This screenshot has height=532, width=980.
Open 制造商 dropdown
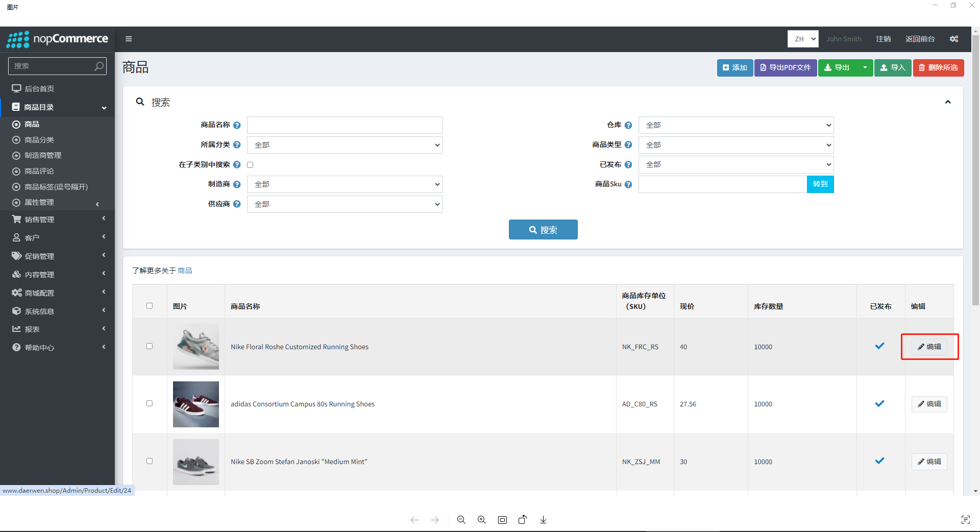coord(345,184)
